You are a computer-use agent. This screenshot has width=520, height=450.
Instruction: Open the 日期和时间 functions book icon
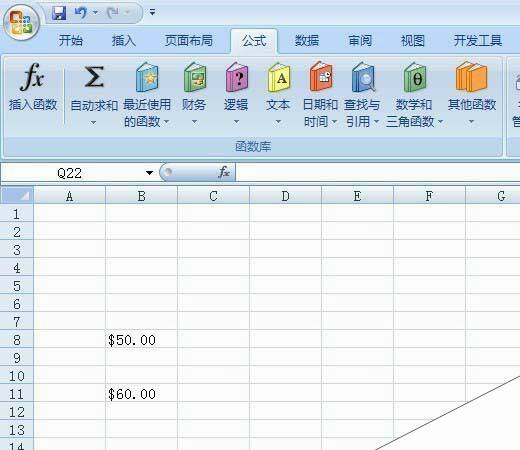pyautogui.click(x=321, y=77)
